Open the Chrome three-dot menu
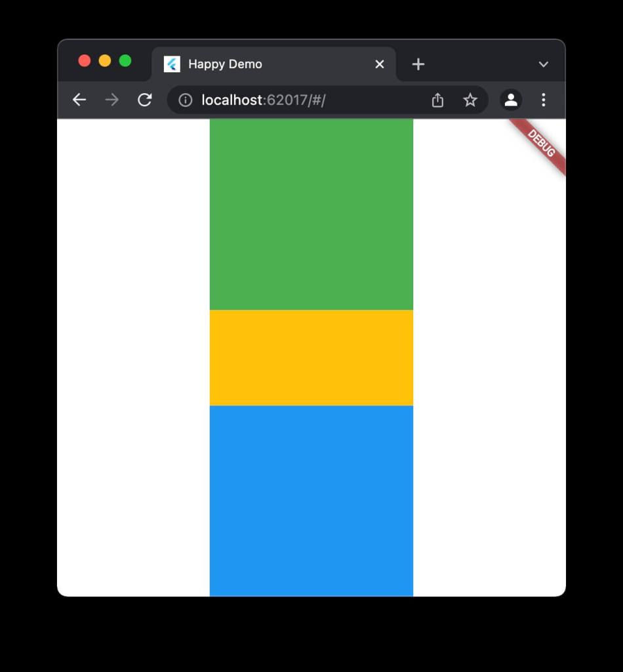This screenshot has height=672, width=623. (543, 100)
